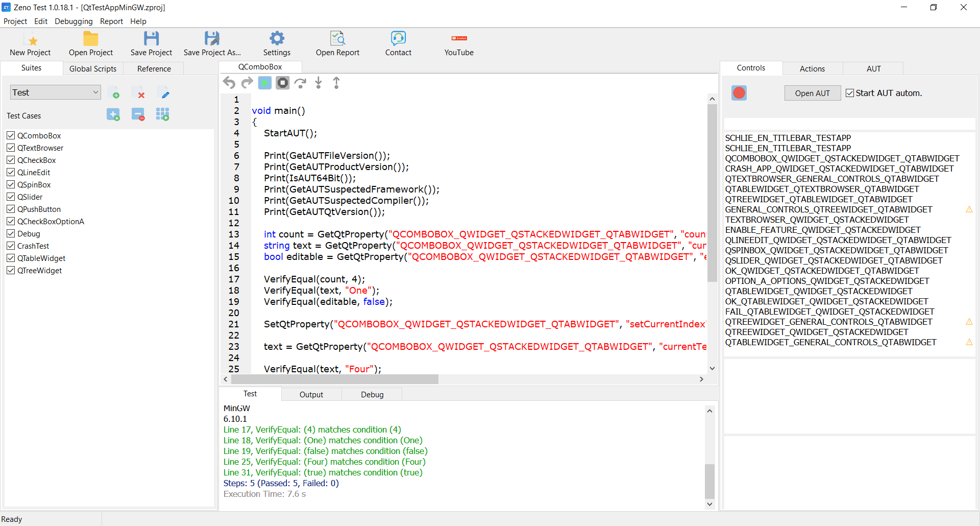
Task: Redo an edit using the redo arrow icon
Action: pyautogui.click(x=247, y=82)
